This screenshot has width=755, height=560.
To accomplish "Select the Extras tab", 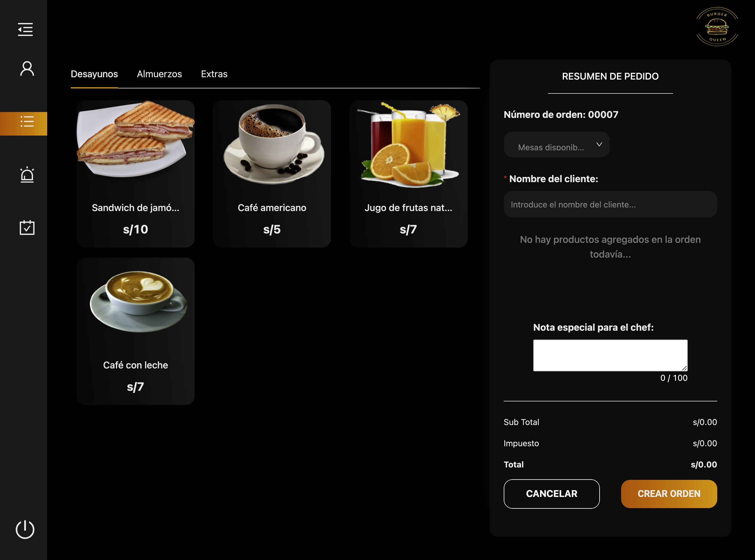I will 214,73.
